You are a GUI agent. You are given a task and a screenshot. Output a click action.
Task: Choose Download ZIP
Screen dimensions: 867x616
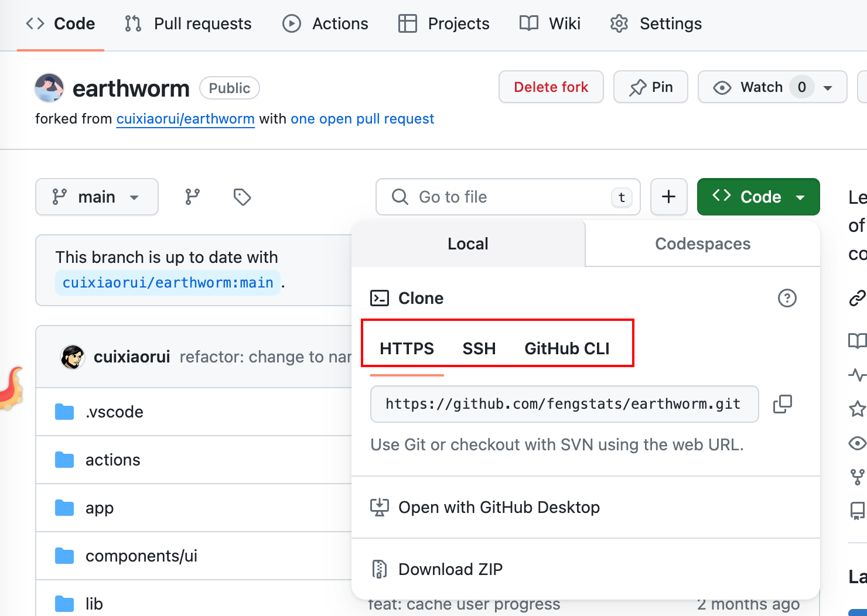pos(450,569)
